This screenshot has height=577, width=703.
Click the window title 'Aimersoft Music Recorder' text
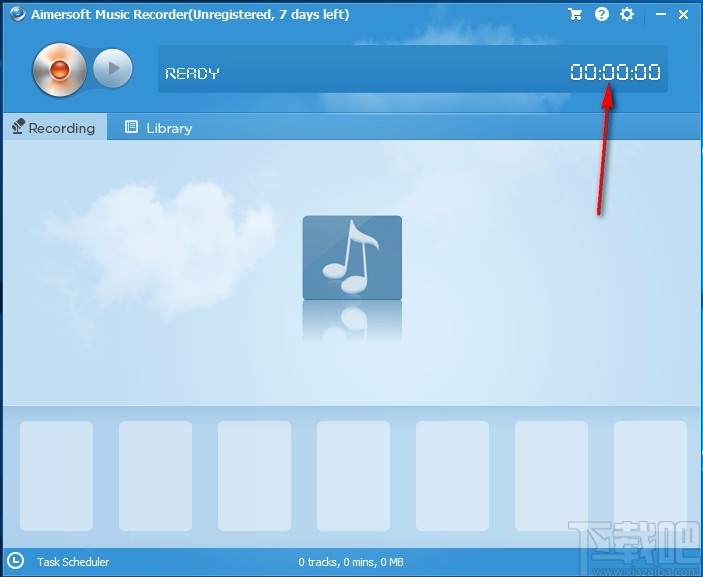click(x=110, y=14)
